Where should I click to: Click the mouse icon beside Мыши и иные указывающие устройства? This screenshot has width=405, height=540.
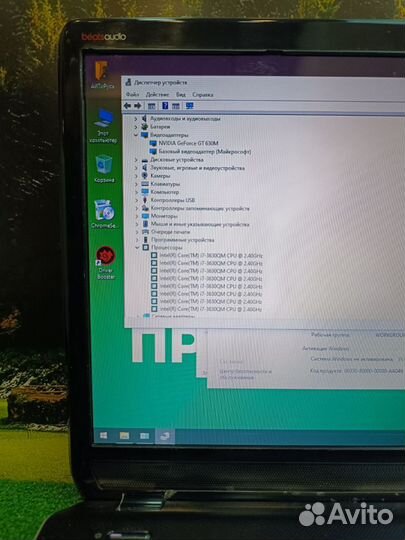[145, 224]
